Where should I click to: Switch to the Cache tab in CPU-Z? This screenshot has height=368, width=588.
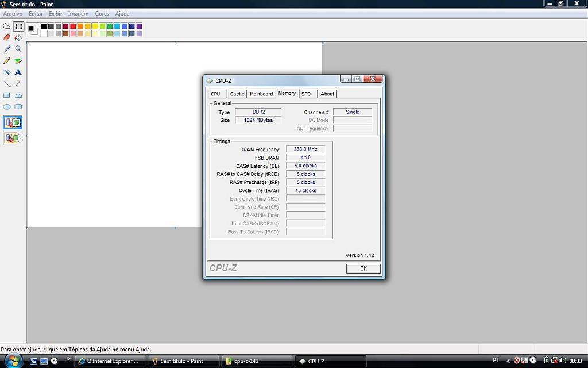[x=237, y=94]
